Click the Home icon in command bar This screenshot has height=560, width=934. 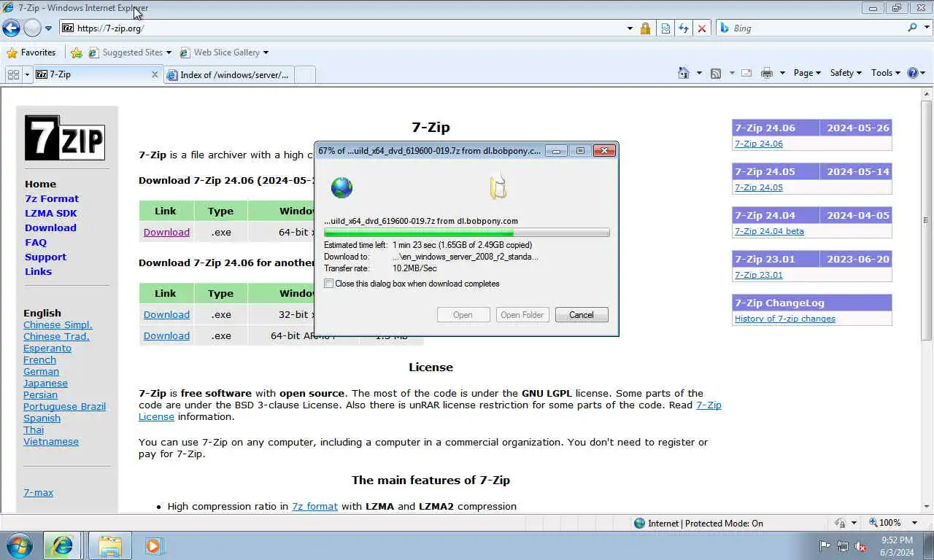[683, 73]
